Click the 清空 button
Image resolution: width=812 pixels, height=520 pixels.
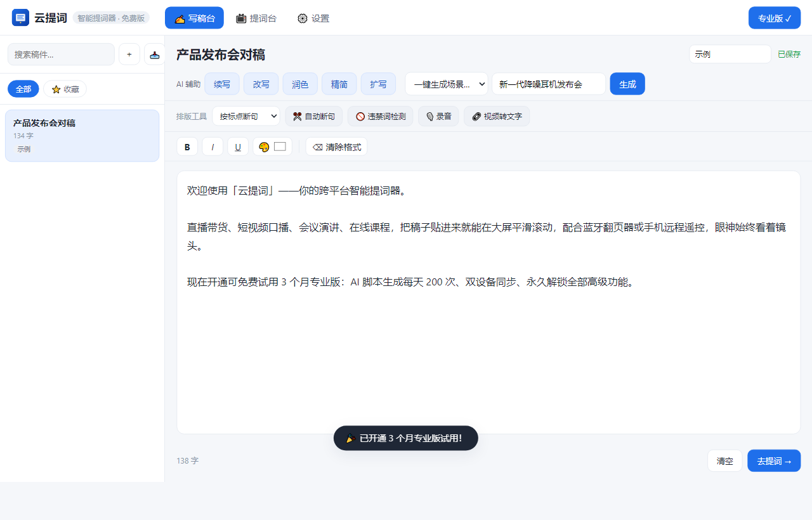click(725, 461)
